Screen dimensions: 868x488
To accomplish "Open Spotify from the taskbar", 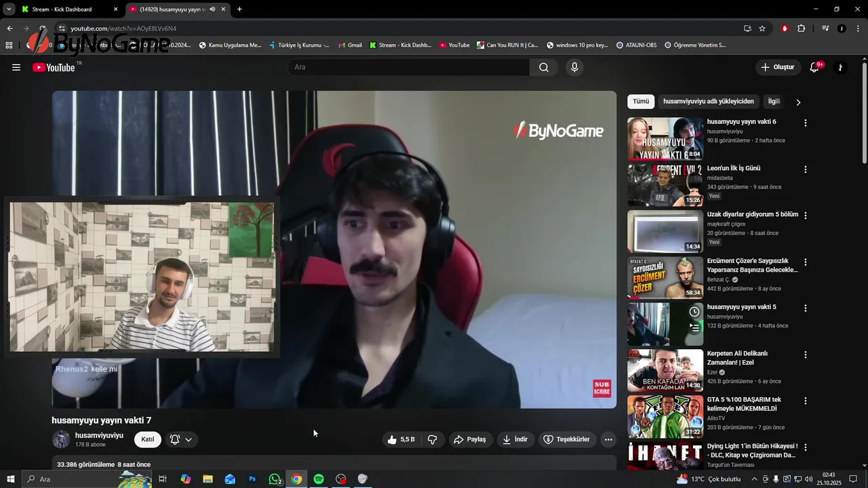I will (x=319, y=479).
